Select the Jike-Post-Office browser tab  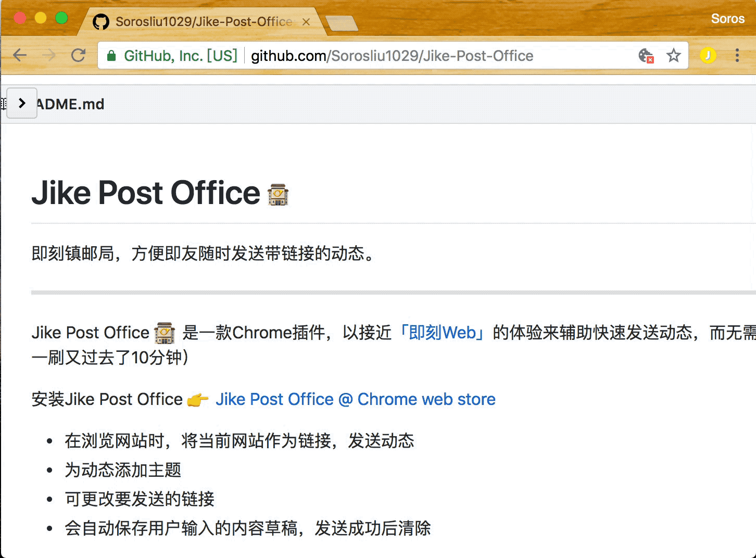203,22
